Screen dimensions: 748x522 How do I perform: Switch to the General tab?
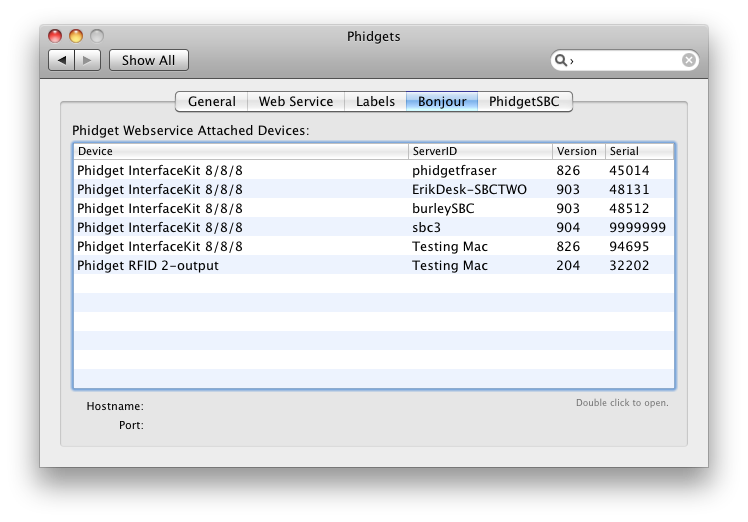211,101
